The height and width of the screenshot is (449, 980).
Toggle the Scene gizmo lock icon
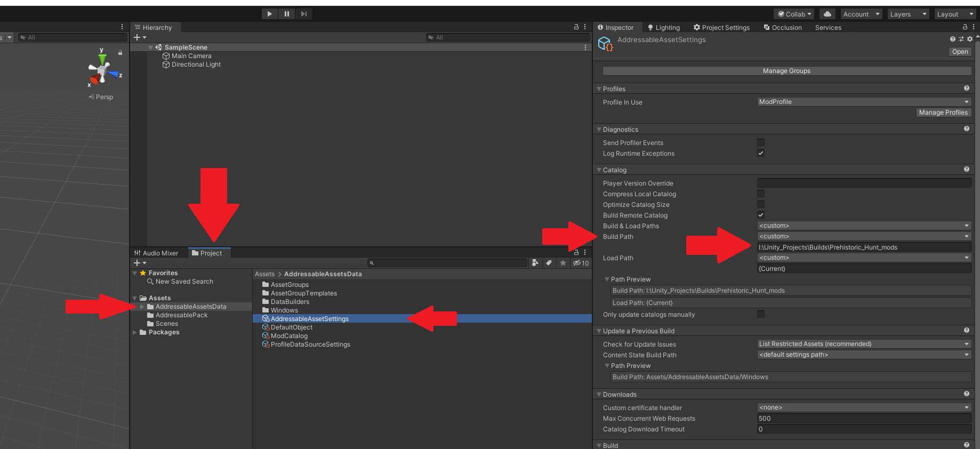pyautogui.click(x=121, y=53)
